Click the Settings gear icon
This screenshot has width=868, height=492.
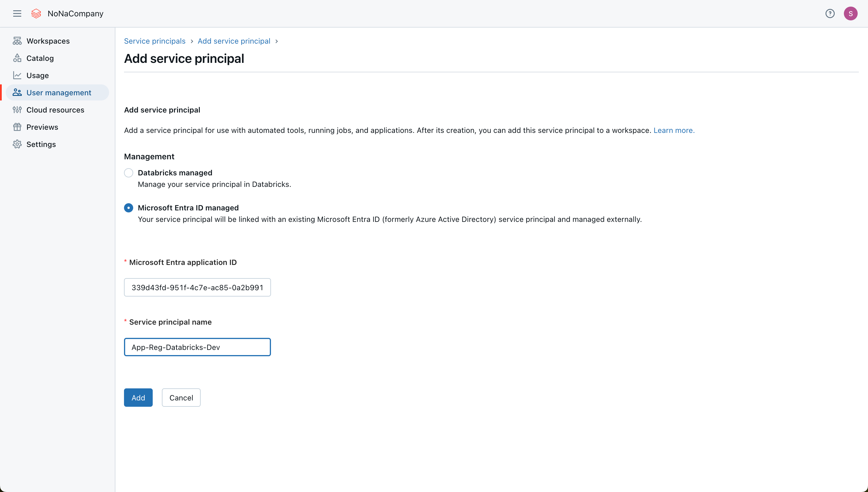point(17,144)
